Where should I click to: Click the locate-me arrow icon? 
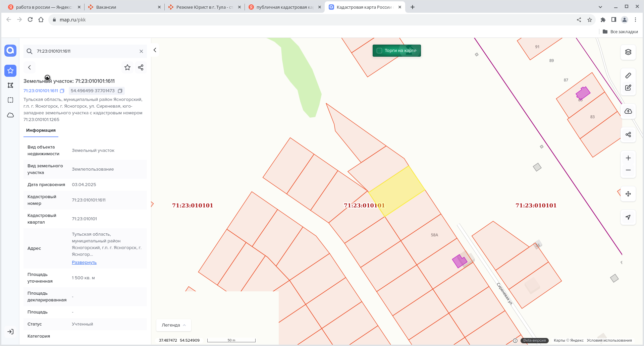click(628, 217)
